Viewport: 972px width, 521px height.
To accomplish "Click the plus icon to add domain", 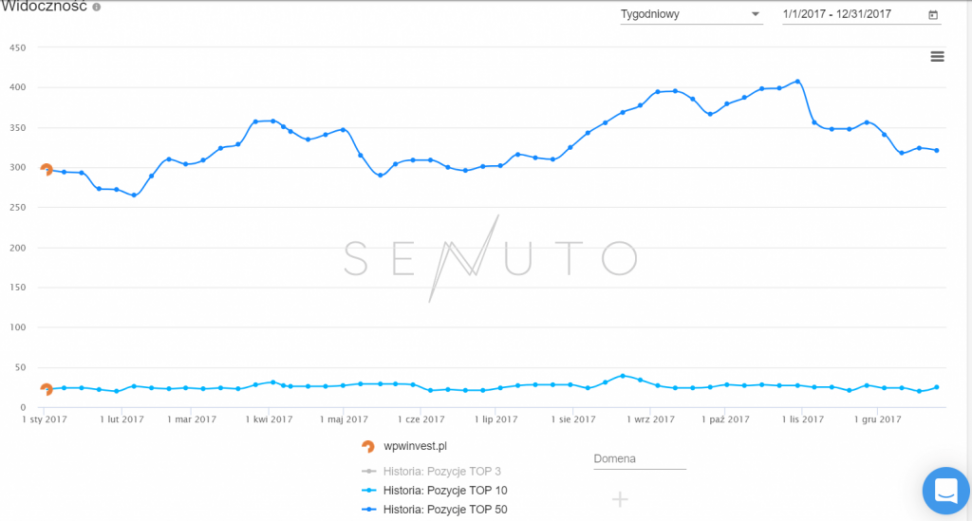I will point(620,499).
